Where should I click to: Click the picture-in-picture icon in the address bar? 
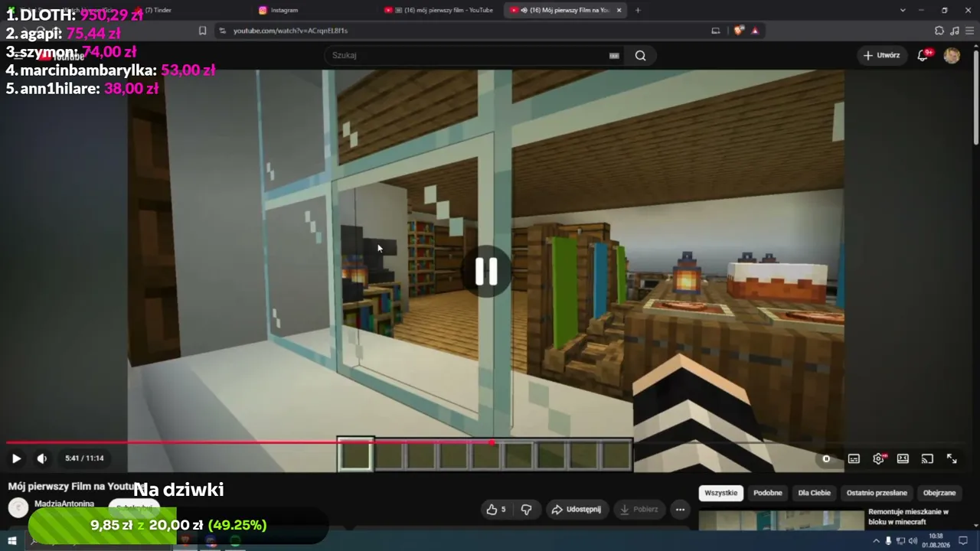point(716,31)
